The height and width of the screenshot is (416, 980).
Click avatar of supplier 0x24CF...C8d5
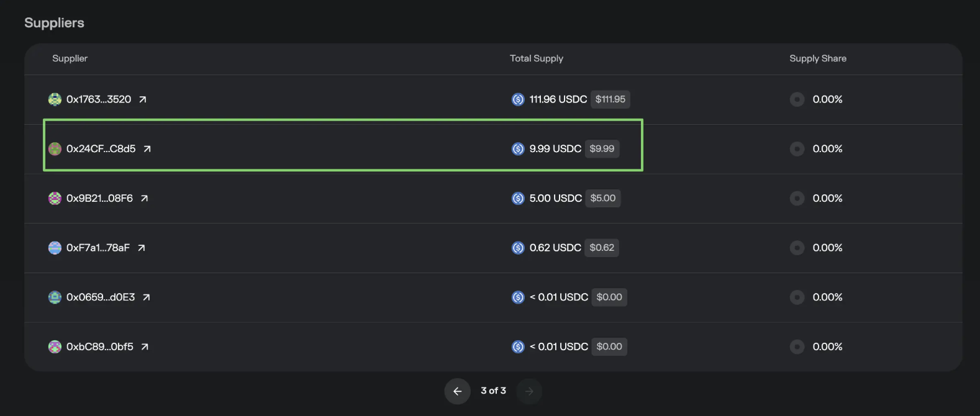pyautogui.click(x=55, y=149)
